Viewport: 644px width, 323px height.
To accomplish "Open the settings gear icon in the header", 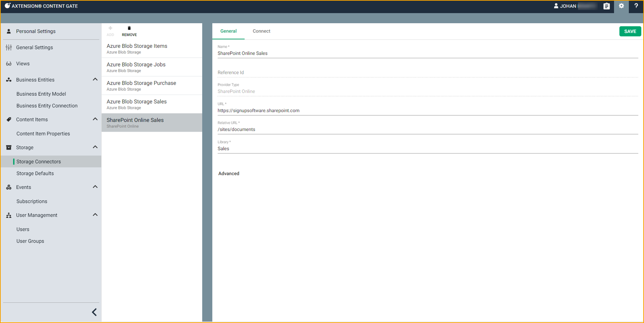I will tap(622, 6).
